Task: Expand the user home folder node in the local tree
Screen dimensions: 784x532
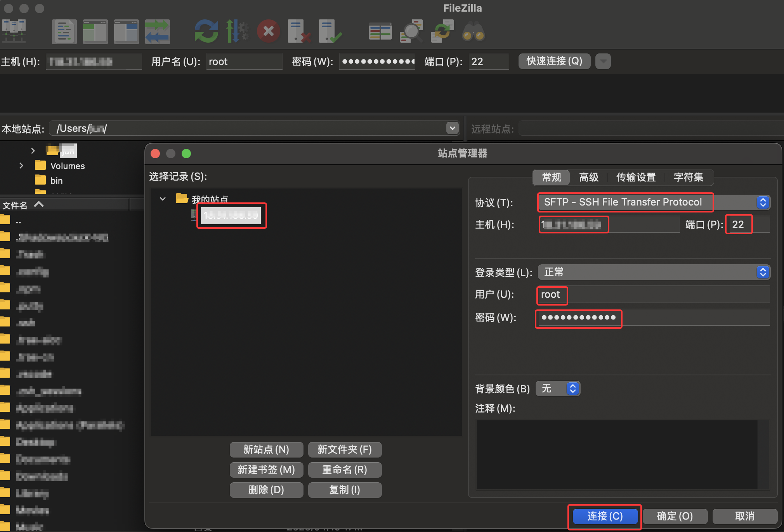Action: 33,150
